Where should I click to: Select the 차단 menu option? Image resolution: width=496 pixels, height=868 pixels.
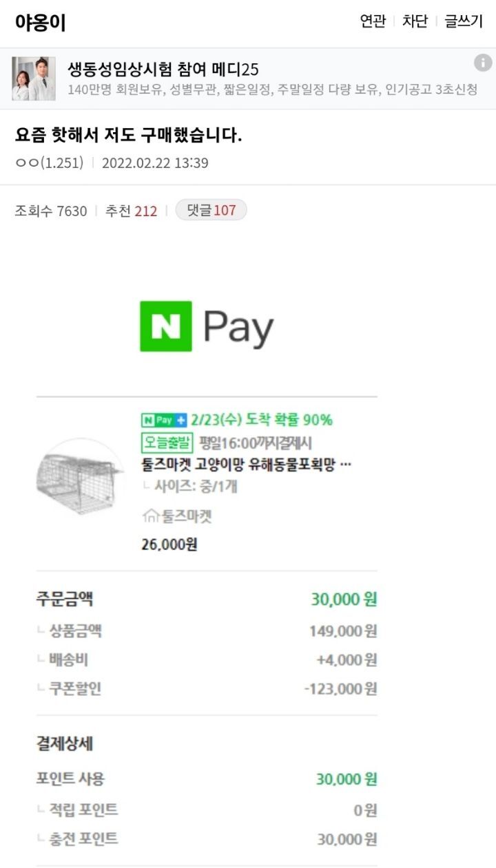[x=415, y=21]
